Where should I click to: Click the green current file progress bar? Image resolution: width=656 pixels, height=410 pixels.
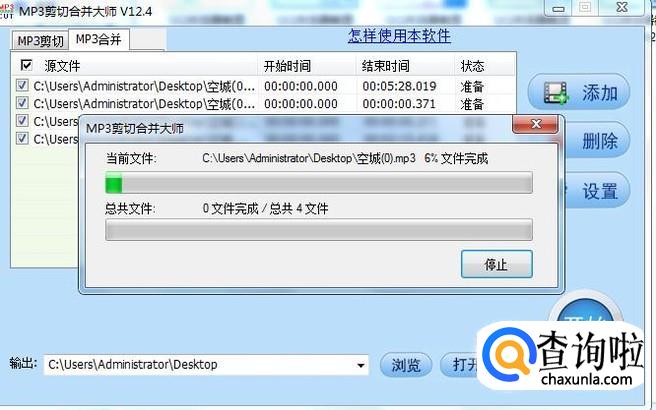pyautogui.click(x=319, y=183)
